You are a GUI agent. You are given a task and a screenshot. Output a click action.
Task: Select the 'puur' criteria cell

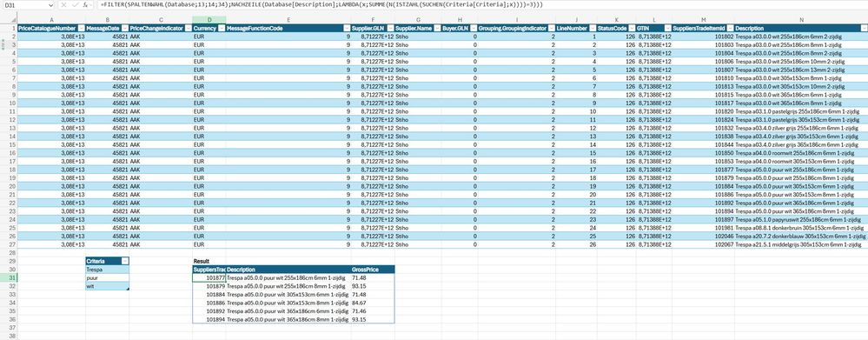pyautogui.click(x=108, y=277)
